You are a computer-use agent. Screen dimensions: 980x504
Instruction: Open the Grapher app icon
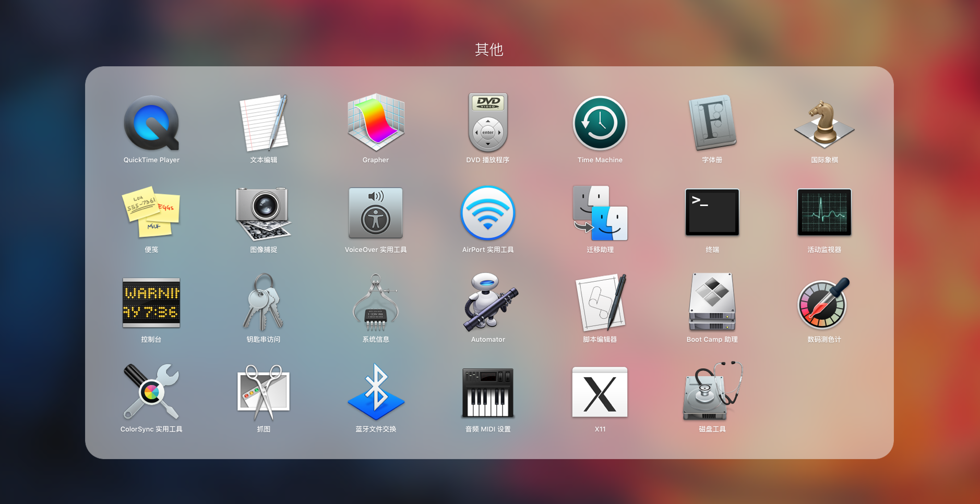(x=376, y=123)
